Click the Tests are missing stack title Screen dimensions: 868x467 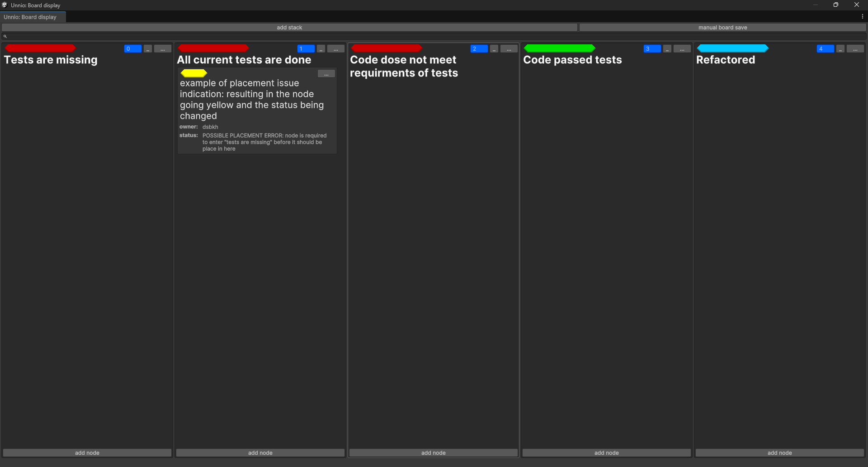click(51, 60)
